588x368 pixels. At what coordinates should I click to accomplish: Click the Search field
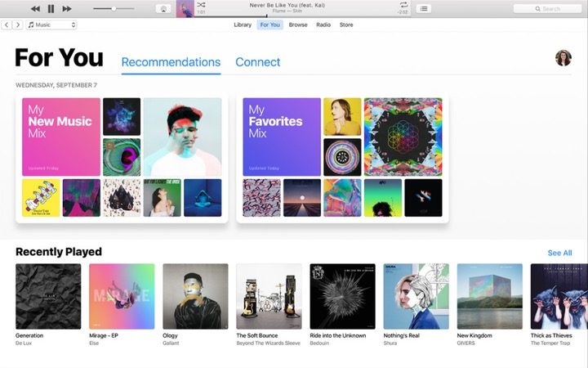click(x=548, y=8)
